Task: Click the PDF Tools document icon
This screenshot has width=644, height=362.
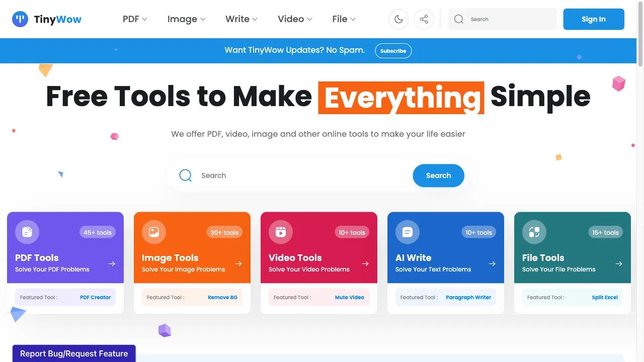Action: [27, 232]
